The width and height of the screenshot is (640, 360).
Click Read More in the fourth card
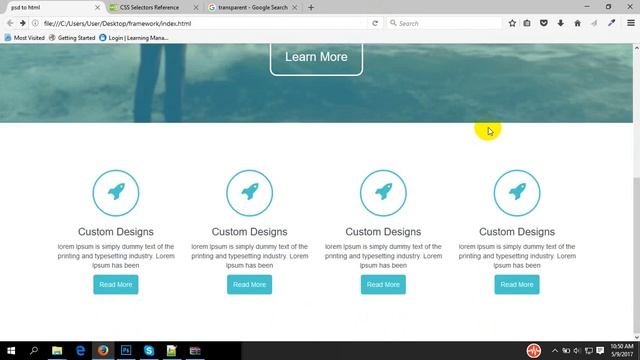pyautogui.click(x=517, y=284)
